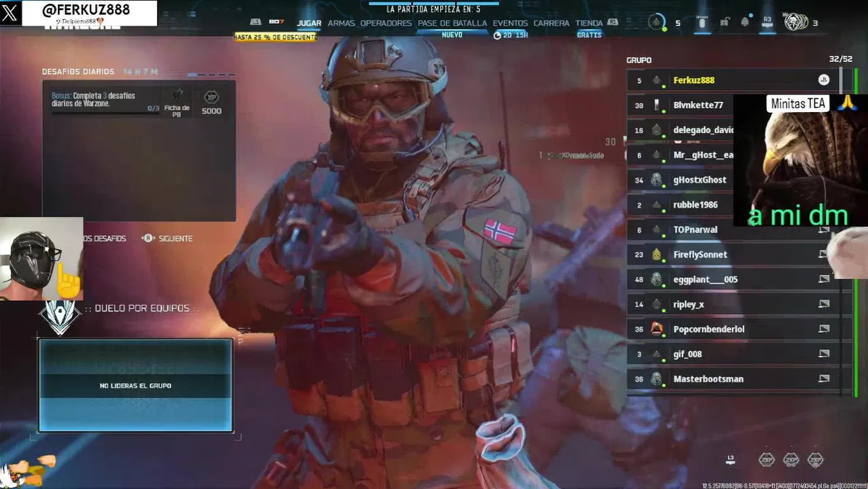Open the options controller icon
The height and width of the screenshot is (489, 868).
[x=702, y=22]
